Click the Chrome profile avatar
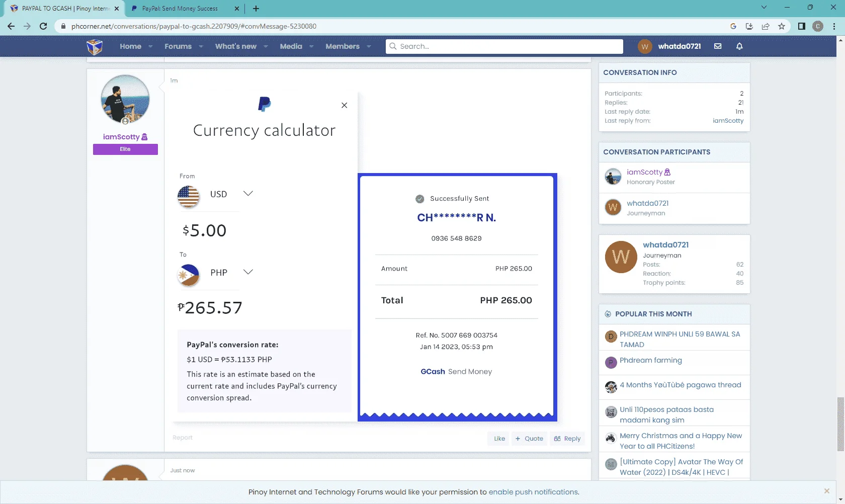The height and width of the screenshot is (504, 845). click(818, 26)
